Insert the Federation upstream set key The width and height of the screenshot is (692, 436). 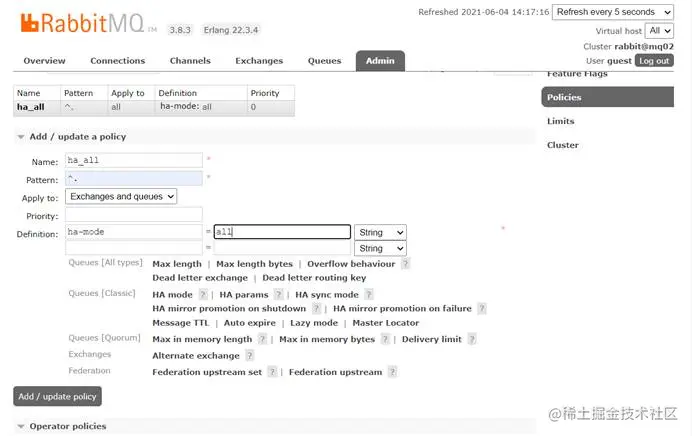tap(207, 372)
